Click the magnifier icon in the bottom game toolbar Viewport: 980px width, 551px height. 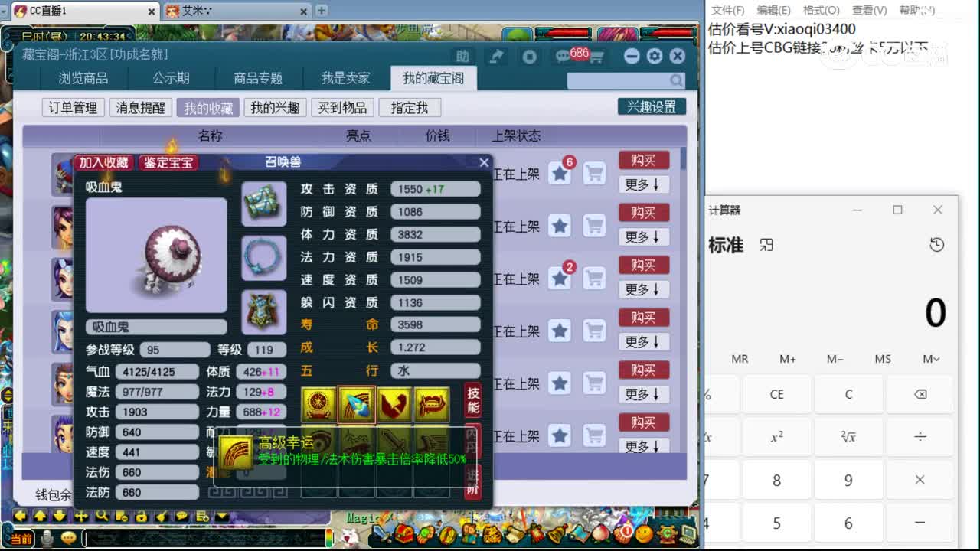(102, 517)
